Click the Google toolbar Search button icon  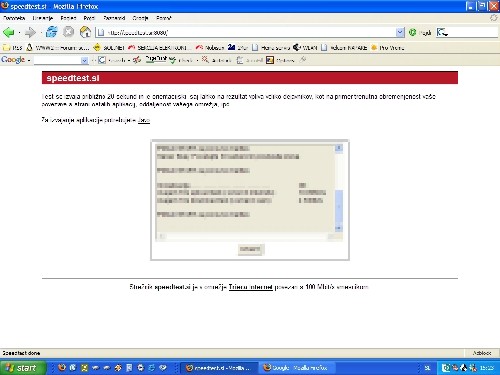click(x=102, y=60)
